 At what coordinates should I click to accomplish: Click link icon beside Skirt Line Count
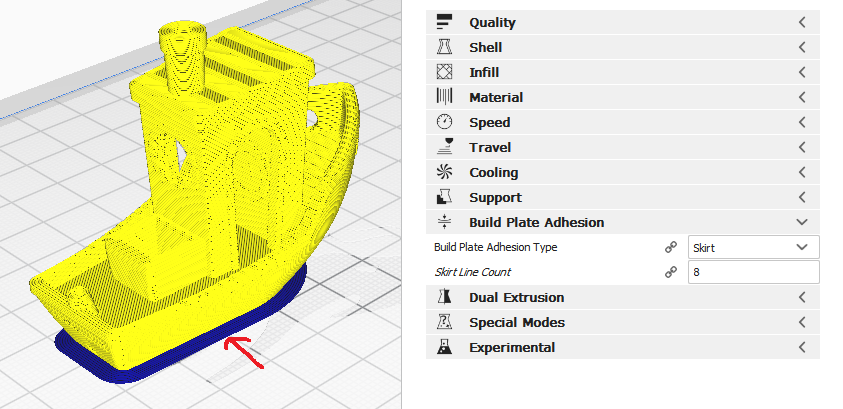[x=670, y=272]
